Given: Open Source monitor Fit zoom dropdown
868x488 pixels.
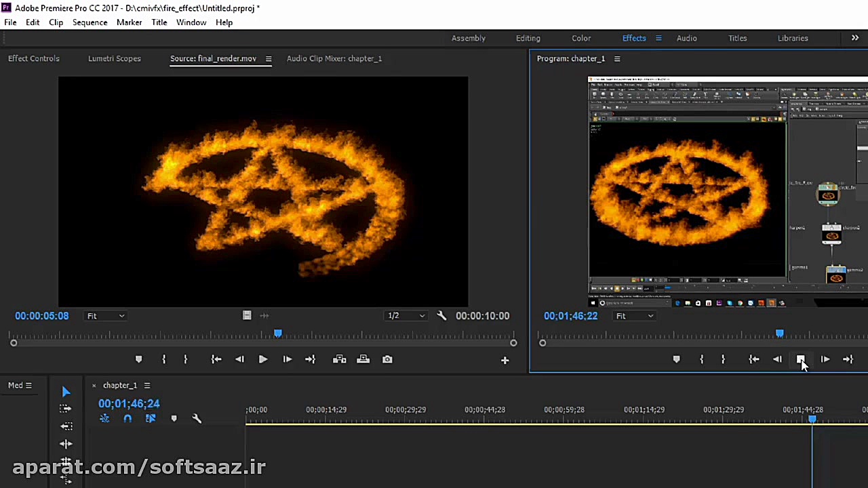Looking at the screenshot, I should [x=106, y=316].
